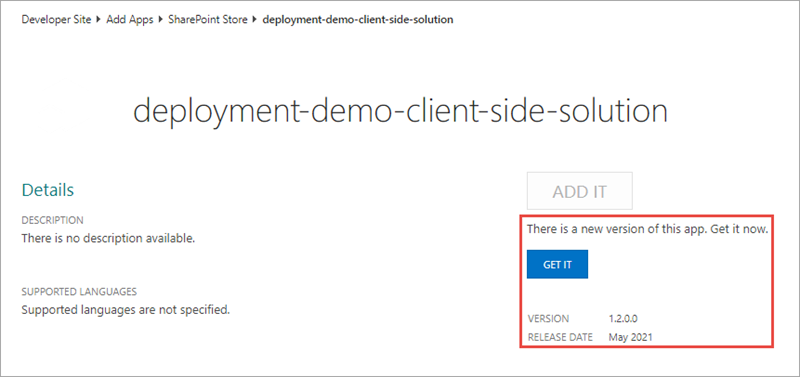
Task: Open the Developer Site breadcrumb link
Action: (x=56, y=20)
